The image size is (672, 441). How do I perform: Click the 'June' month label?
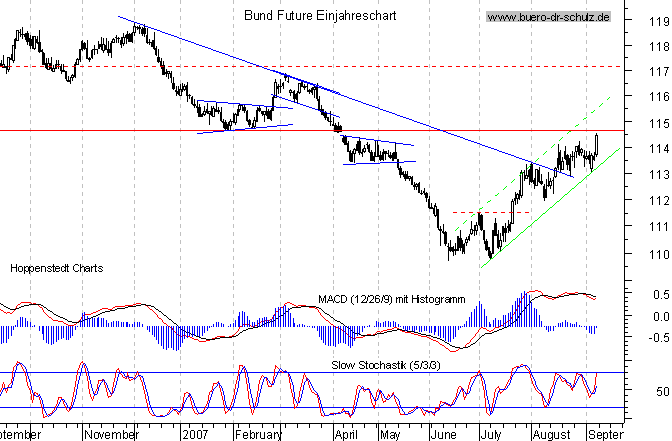(444, 435)
